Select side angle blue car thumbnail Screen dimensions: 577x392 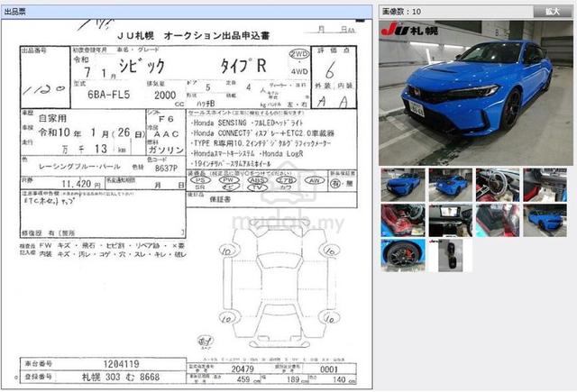(545, 220)
